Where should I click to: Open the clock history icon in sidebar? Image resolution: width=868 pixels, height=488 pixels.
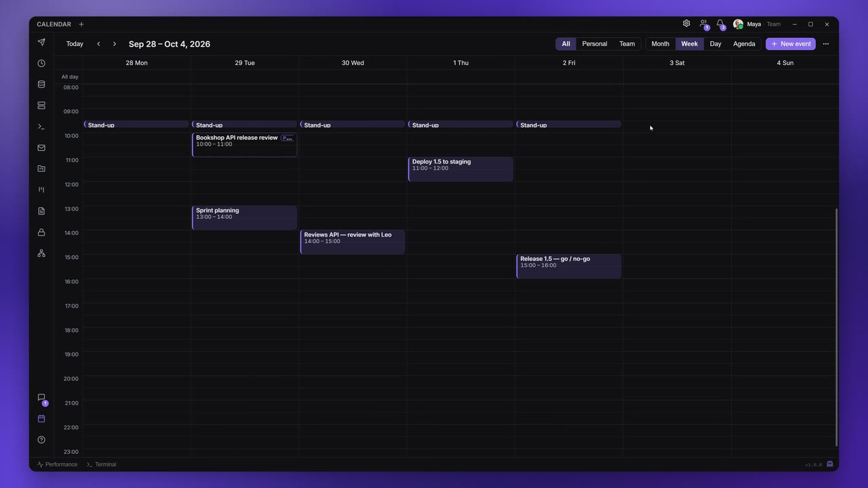pyautogui.click(x=41, y=63)
